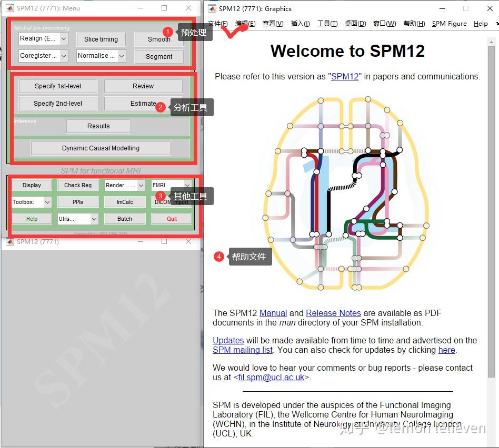This screenshot has height=448, width=499.
Task: Click the red Quit button
Action: tap(172, 219)
